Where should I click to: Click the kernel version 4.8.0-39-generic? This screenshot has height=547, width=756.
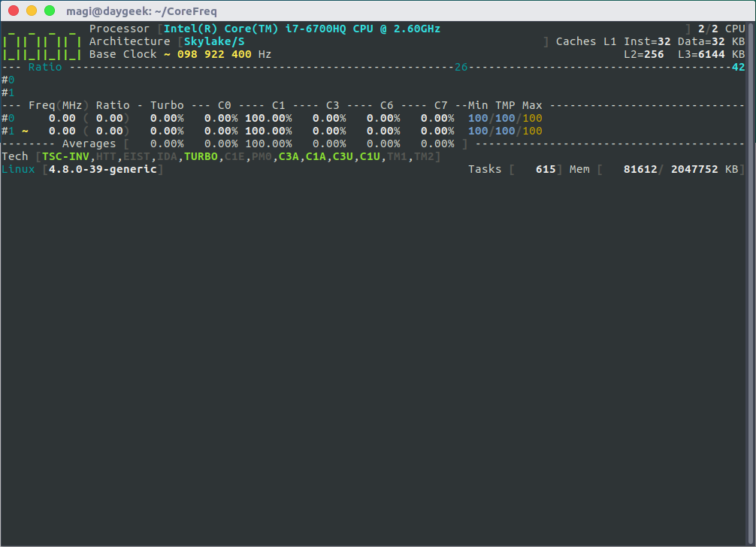pos(103,169)
